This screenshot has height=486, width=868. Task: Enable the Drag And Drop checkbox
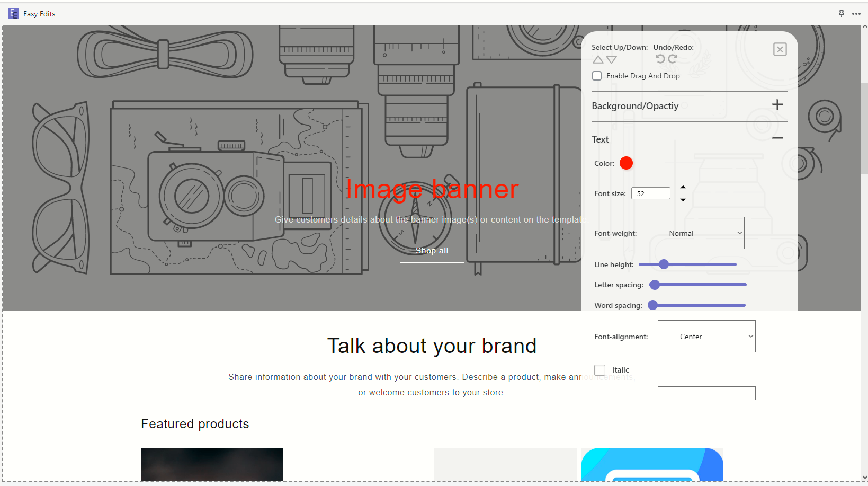coord(597,76)
